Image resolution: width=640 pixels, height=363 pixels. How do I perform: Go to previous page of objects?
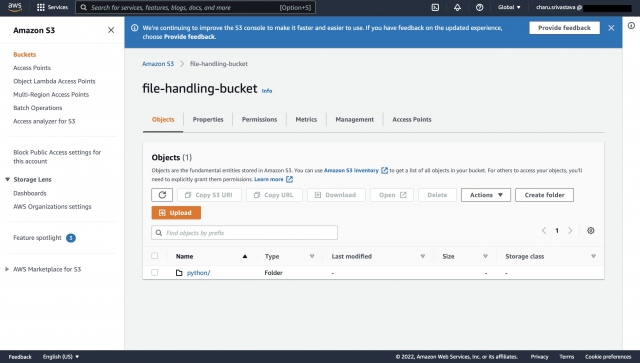544,231
